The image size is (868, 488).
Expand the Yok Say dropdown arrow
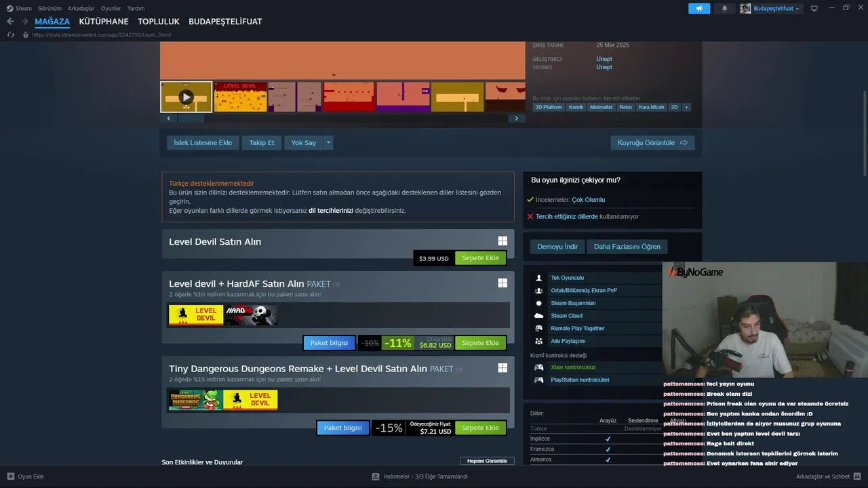tap(329, 143)
